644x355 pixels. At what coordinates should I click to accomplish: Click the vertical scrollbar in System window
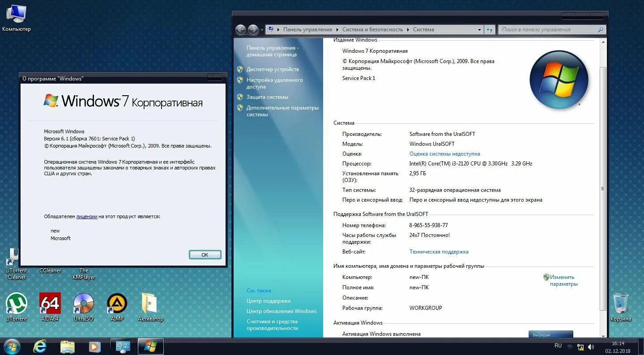[x=603, y=189]
